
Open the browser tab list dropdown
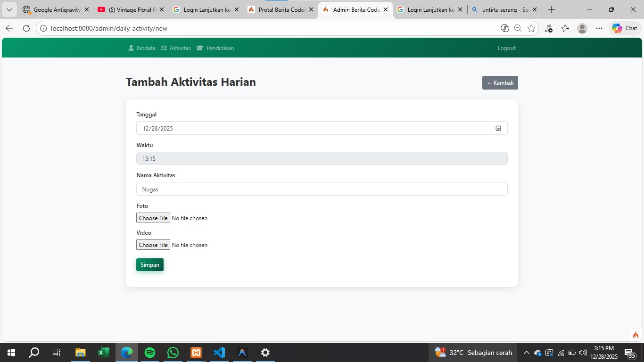[x=9, y=9]
